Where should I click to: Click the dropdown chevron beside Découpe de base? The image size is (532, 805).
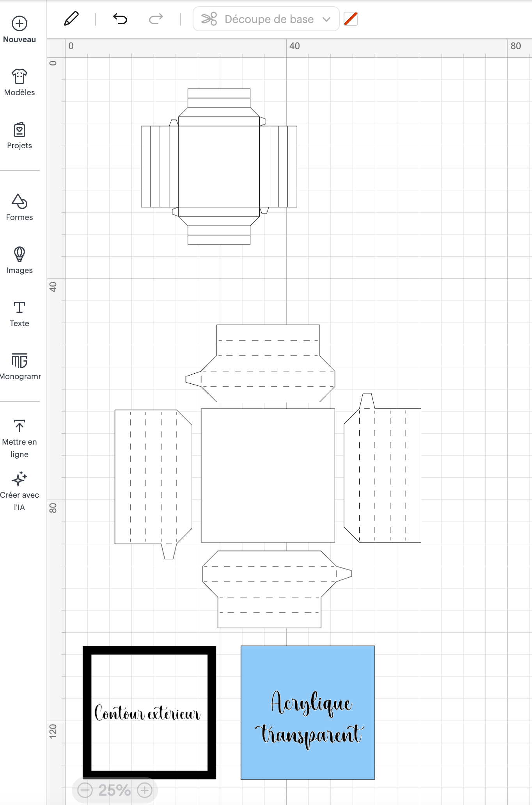326,19
